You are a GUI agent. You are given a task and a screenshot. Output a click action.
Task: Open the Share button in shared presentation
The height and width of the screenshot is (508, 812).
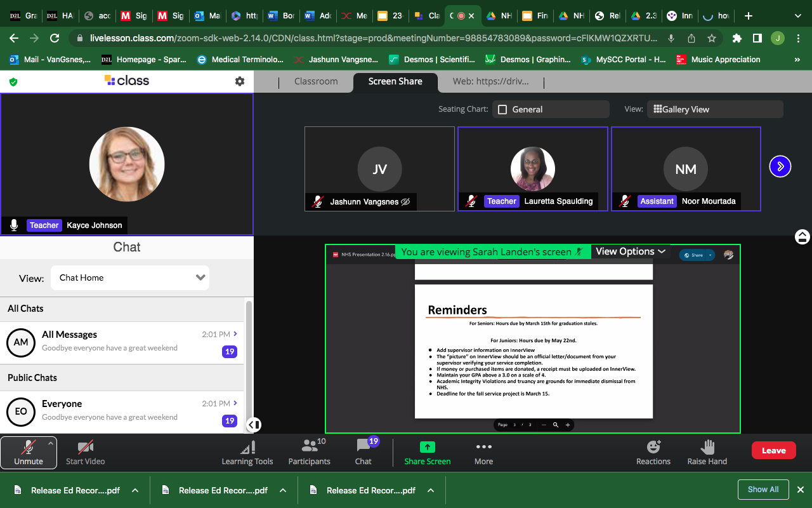[x=697, y=255]
